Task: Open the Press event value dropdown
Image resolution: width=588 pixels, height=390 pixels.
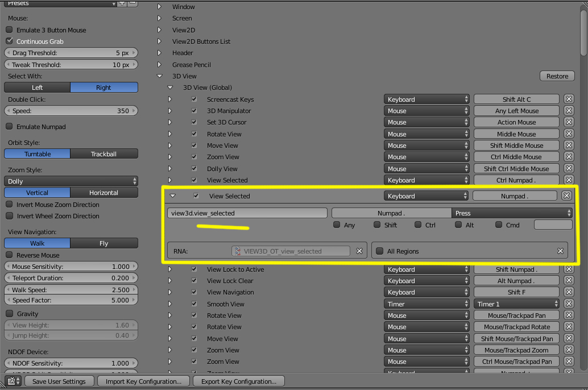Action: click(x=512, y=213)
